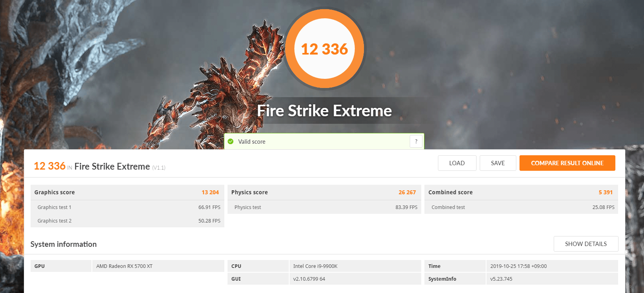Select the Graphics test 1 row

click(127, 207)
